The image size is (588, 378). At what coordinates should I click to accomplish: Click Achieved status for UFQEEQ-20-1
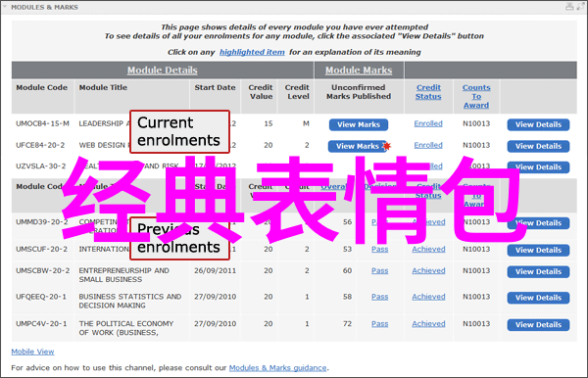(x=428, y=297)
